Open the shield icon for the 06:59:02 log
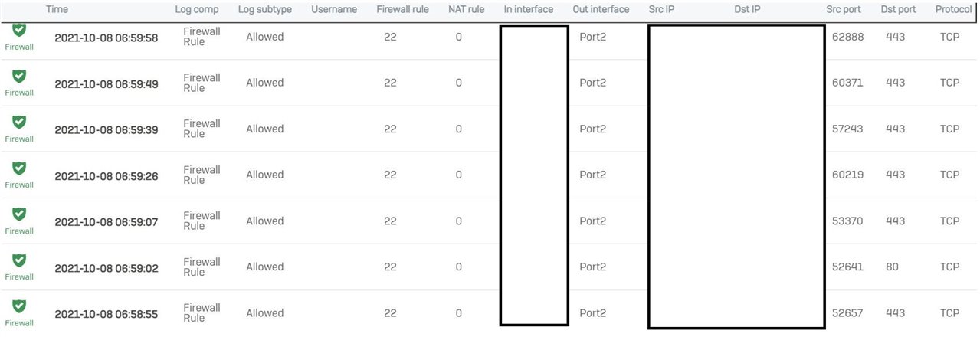 click(x=19, y=260)
